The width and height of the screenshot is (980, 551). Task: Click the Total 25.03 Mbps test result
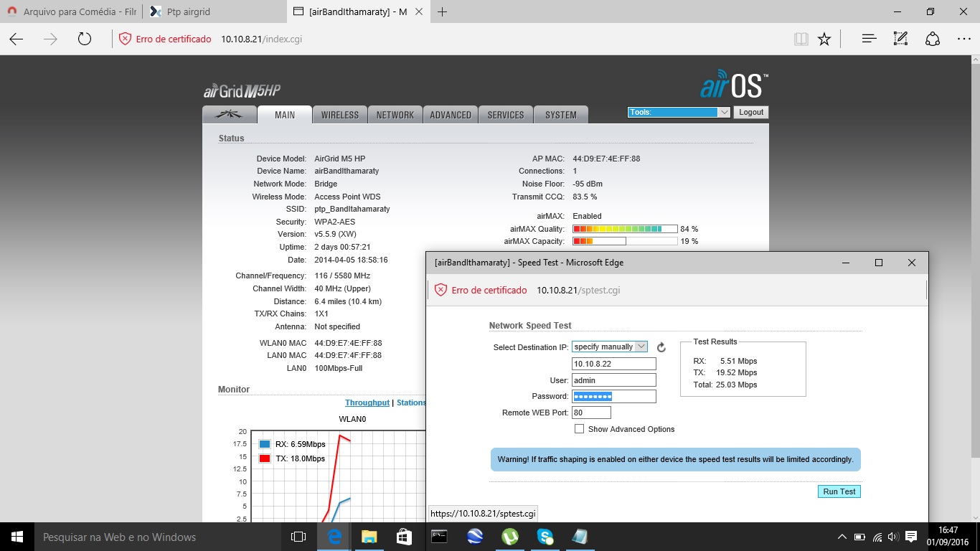725,385
